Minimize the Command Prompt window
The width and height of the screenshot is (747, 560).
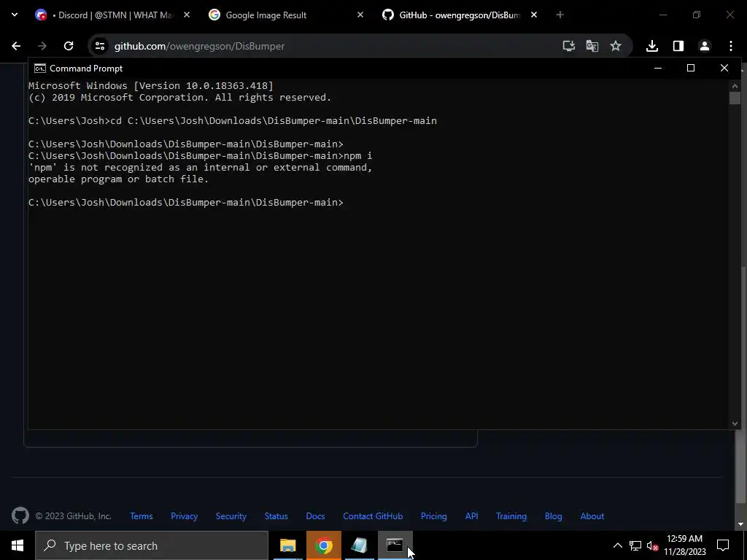(x=658, y=68)
